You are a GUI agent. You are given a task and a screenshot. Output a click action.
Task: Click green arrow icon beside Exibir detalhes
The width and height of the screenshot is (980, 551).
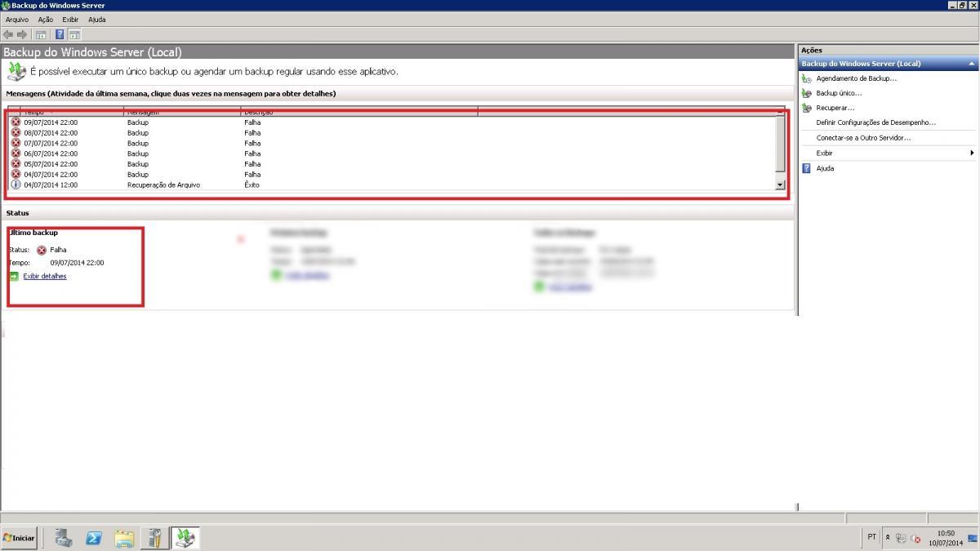(14, 276)
